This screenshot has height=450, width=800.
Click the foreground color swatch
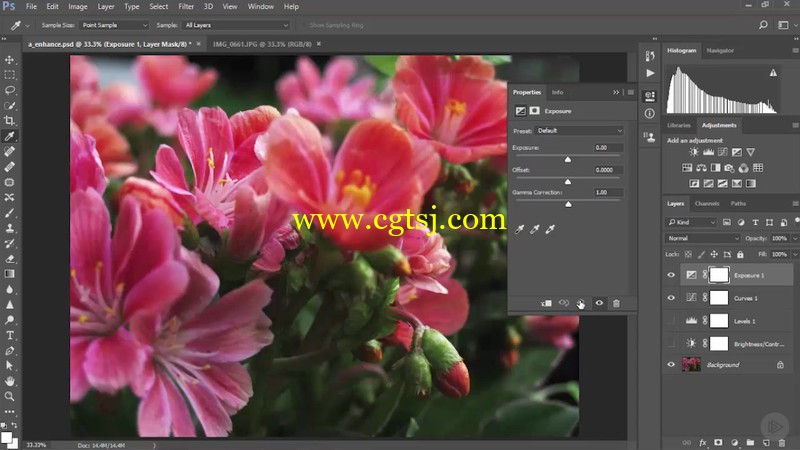click(6, 437)
